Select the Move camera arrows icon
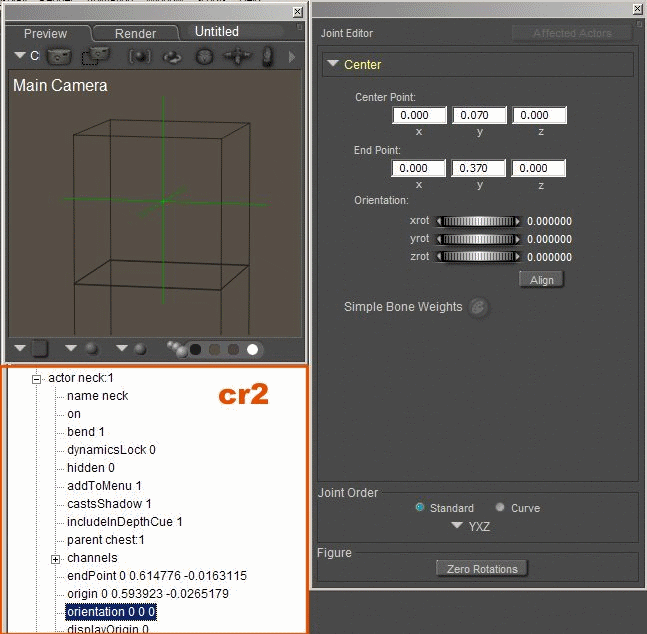This screenshot has height=634, width=647. coord(237,56)
